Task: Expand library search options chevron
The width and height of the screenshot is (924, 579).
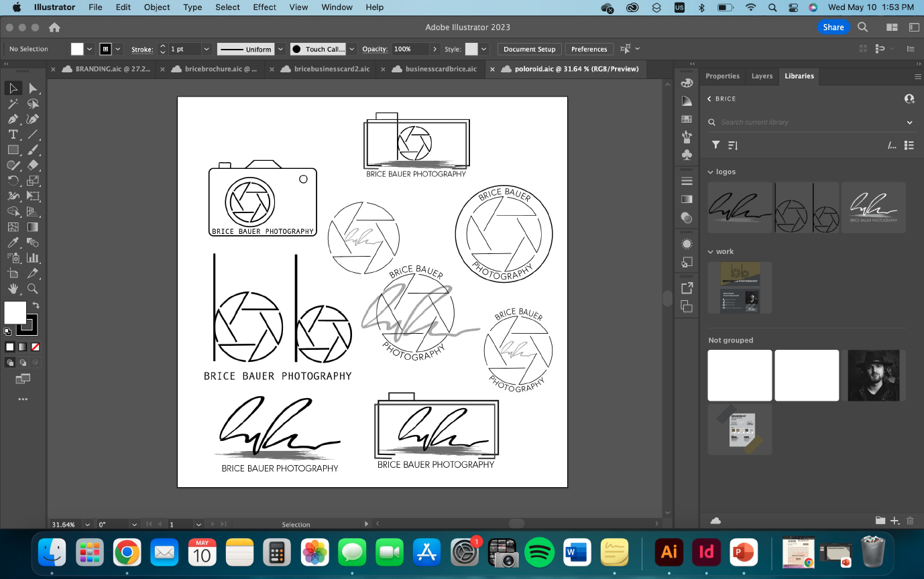Action: 910,123
